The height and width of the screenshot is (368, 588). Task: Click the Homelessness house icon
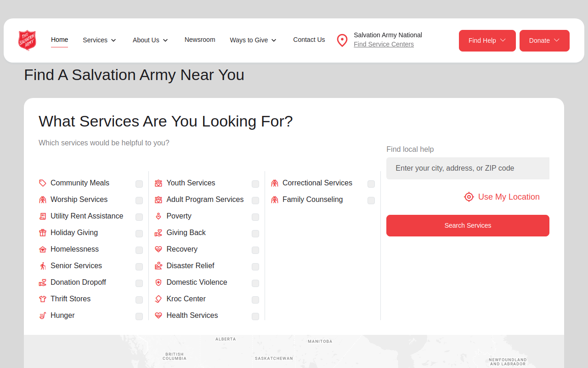[x=43, y=249]
